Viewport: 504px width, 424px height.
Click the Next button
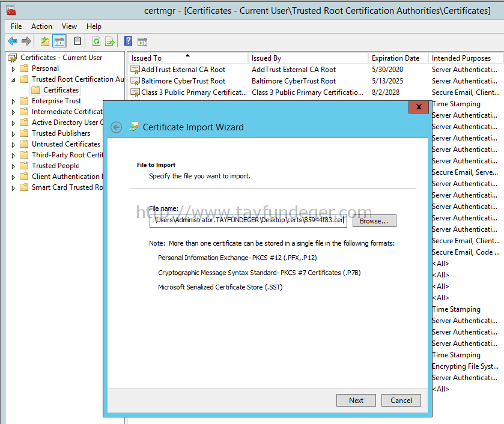(x=356, y=400)
